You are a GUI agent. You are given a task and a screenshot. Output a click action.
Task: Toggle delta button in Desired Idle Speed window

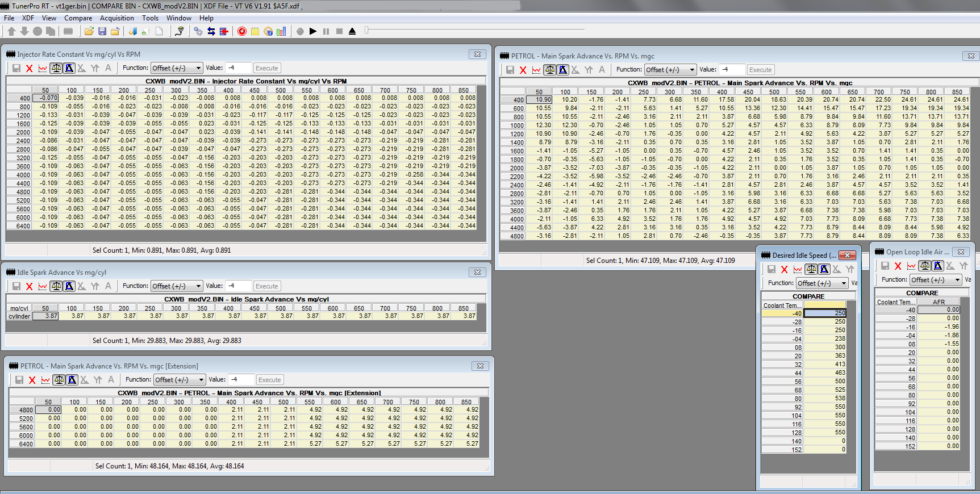(824, 269)
